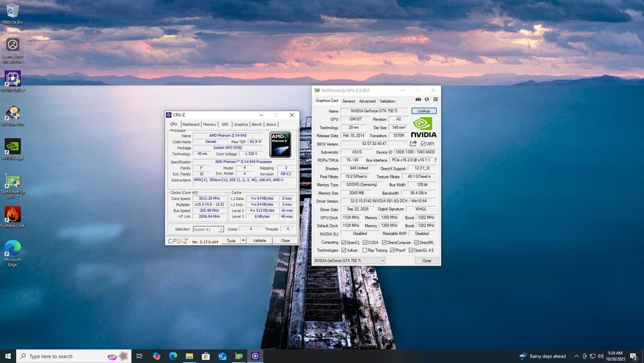Open Microsoft Store from taskbar
Image resolution: width=644 pixels, height=363 pixels.
206,356
